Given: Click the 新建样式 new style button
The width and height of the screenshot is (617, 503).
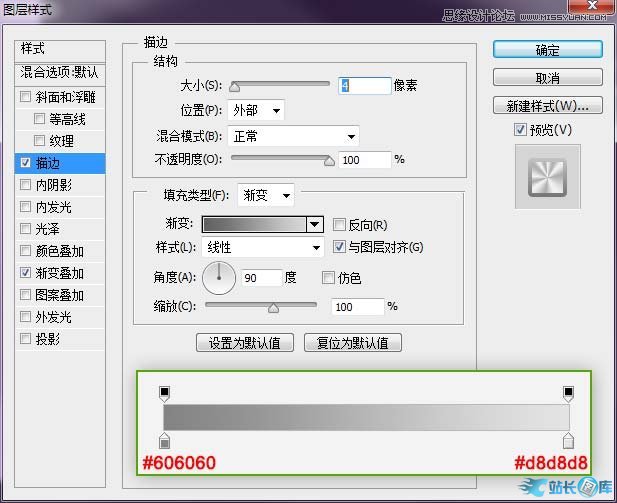Looking at the screenshot, I should (547, 105).
